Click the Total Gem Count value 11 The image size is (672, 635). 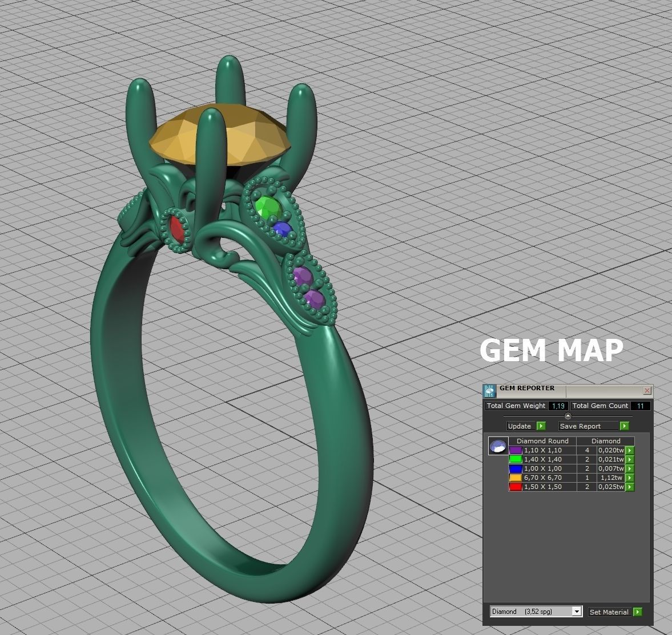[640, 406]
